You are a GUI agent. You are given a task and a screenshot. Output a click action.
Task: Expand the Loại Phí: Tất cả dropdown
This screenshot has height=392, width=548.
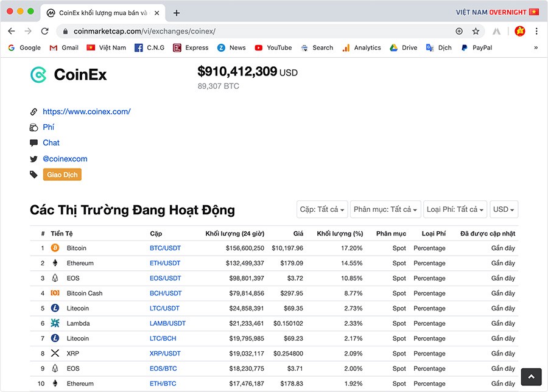[455, 209]
